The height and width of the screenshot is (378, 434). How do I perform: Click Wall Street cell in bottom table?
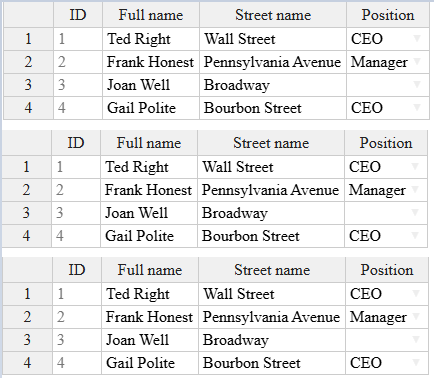pyautogui.click(x=272, y=294)
